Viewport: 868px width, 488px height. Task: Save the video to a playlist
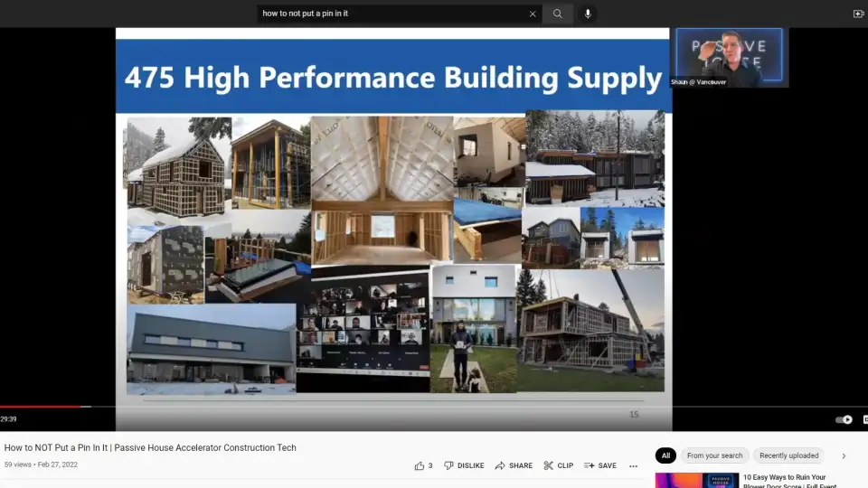600,465
